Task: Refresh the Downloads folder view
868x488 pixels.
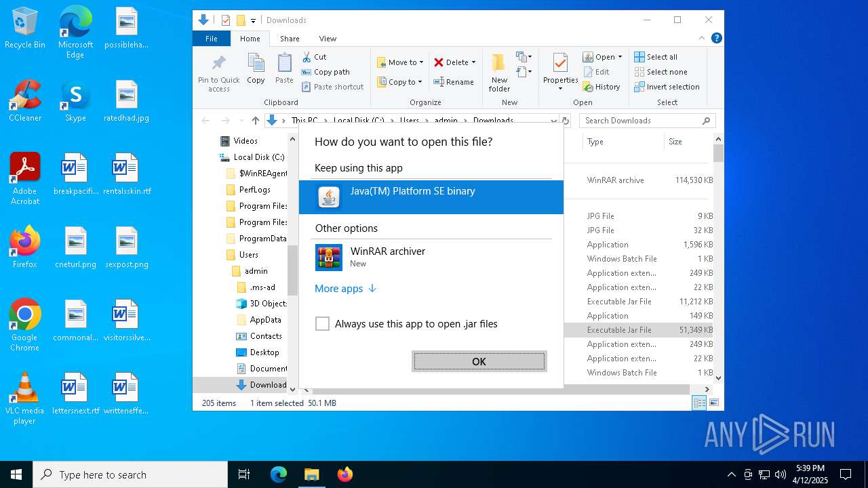Action: tap(565, 121)
